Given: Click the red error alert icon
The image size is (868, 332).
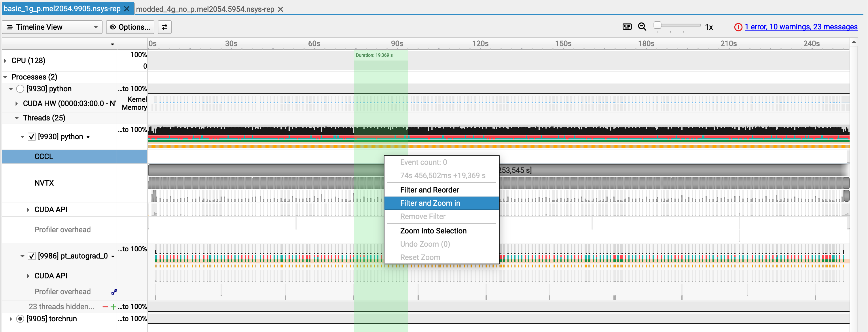Looking at the screenshot, I should (x=738, y=27).
